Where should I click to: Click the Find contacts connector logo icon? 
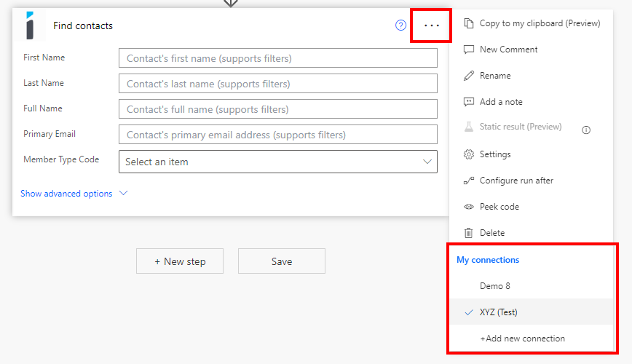30,25
